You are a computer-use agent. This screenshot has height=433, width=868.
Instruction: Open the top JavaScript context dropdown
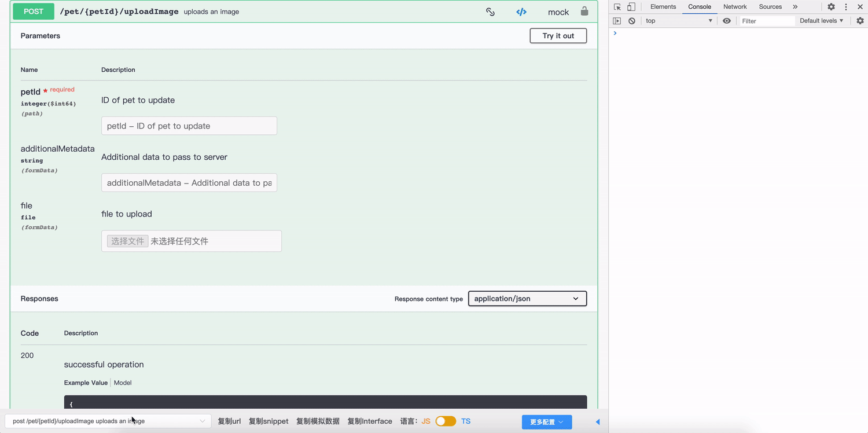pos(679,21)
